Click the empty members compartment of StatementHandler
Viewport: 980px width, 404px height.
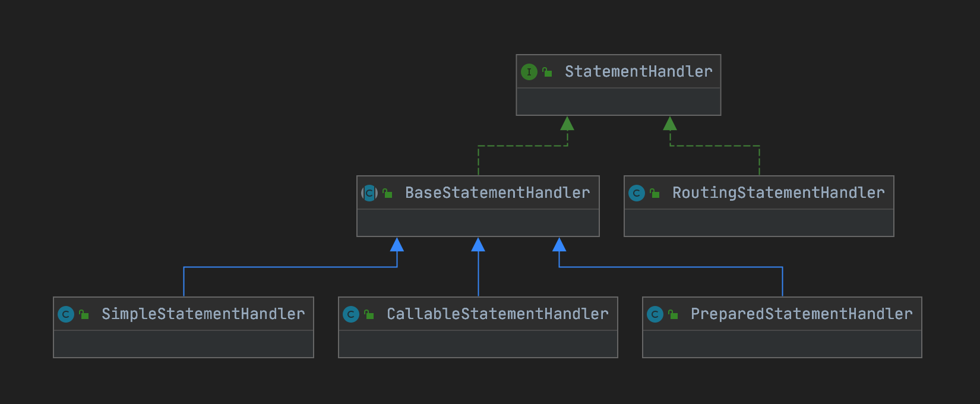point(618,102)
